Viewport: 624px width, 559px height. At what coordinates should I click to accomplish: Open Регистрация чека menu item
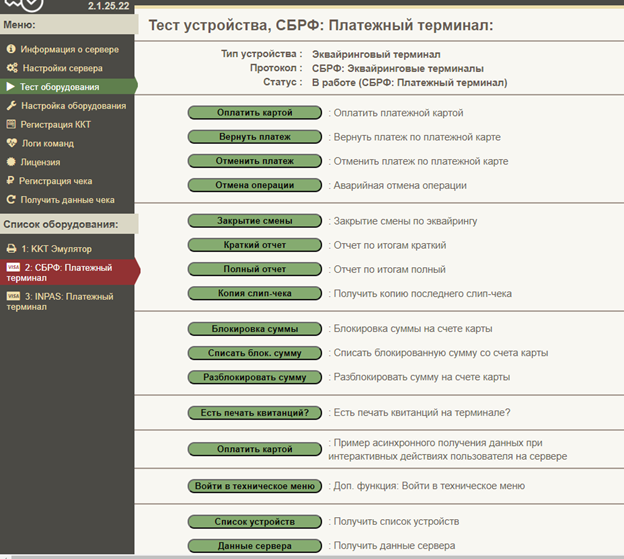click(x=56, y=181)
